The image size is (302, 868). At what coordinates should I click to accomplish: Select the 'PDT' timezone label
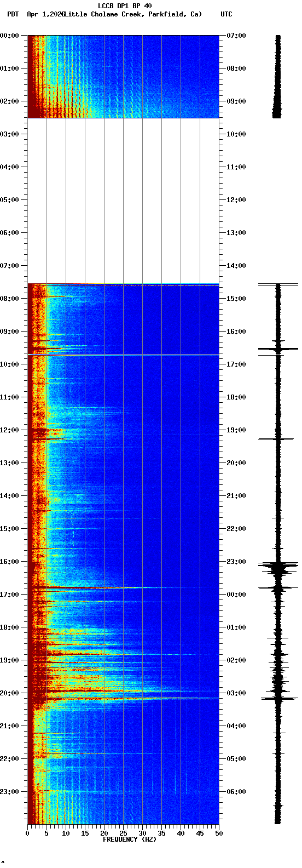[x=13, y=14]
